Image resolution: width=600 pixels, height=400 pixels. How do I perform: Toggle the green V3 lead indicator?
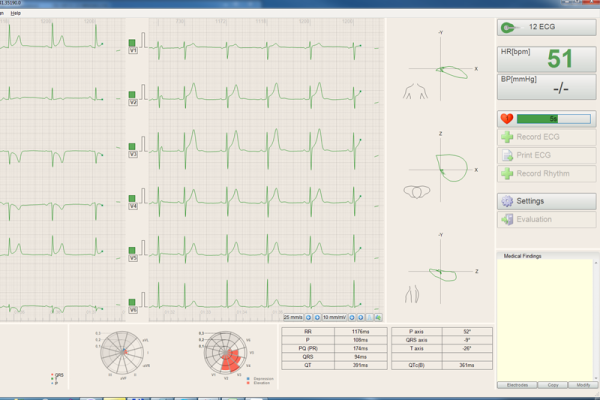coord(132,147)
